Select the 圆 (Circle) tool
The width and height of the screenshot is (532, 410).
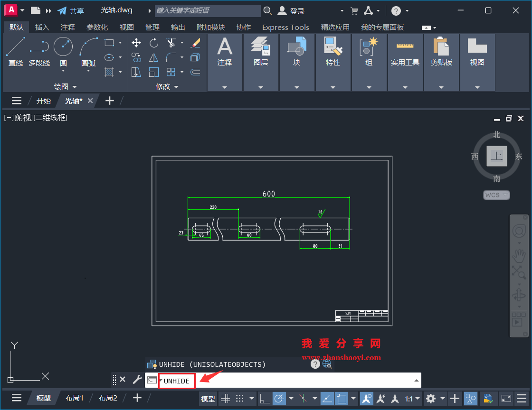click(x=64, y=50)
